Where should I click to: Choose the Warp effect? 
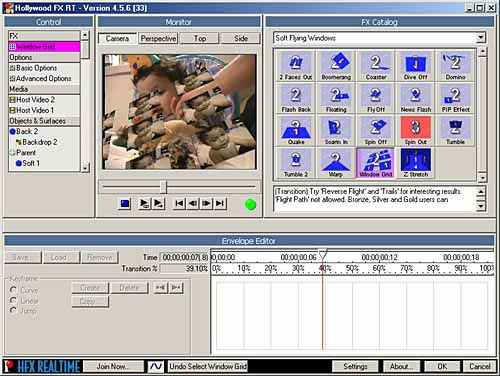pyautogui.click(x=336, y=163)
